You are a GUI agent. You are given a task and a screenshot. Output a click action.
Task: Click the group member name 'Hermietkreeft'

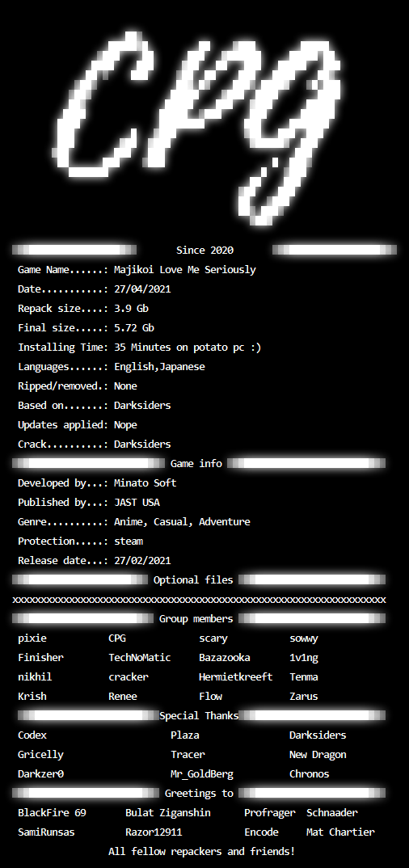click(236, 676)
